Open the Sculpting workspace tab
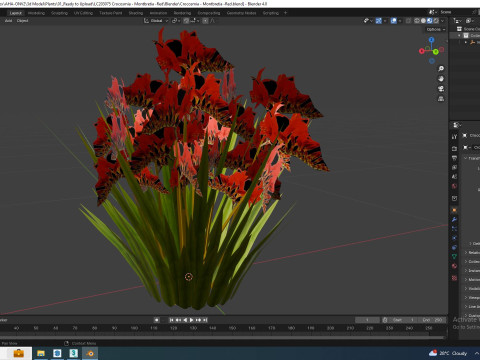 pyautogui.click(x=59, y=13)
